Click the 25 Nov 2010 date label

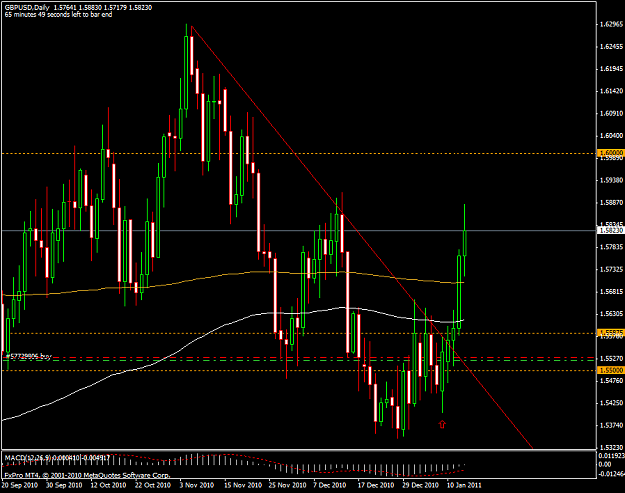point(287,485)
